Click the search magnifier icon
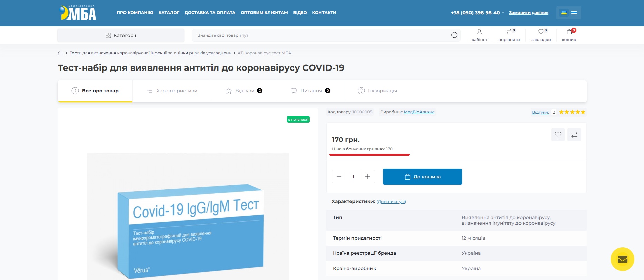 pos(454,35)
